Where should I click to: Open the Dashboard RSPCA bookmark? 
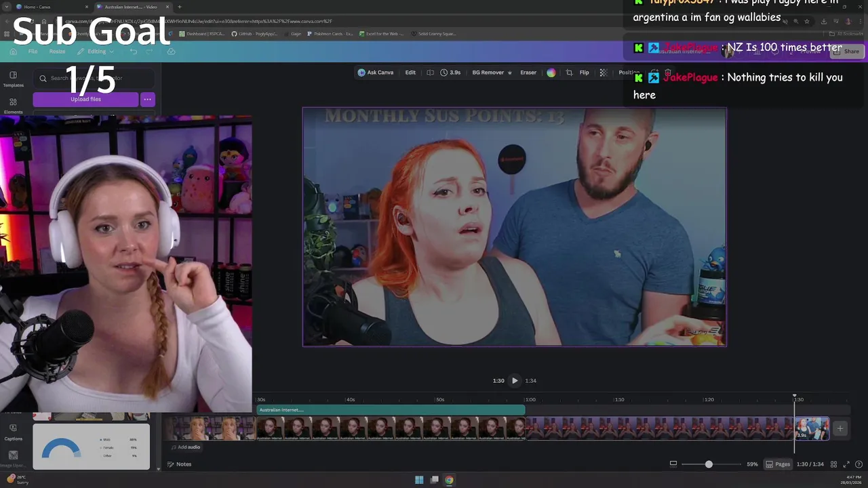pos(203,33)
